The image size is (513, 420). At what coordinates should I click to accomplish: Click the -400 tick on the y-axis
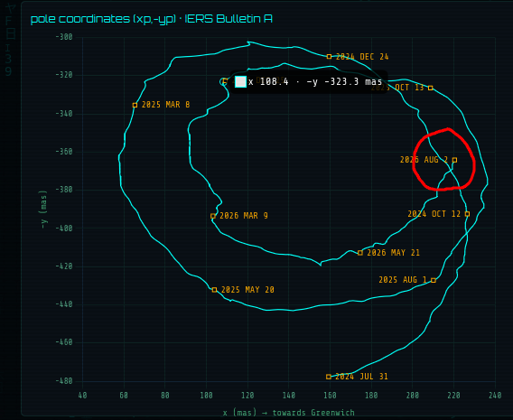click(x=64, y=228)
